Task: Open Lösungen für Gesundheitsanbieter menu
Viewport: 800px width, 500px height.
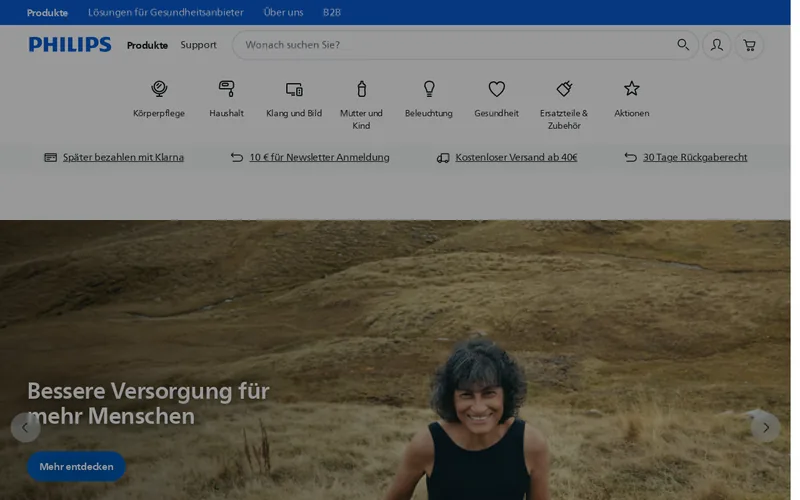Action: 166,12
